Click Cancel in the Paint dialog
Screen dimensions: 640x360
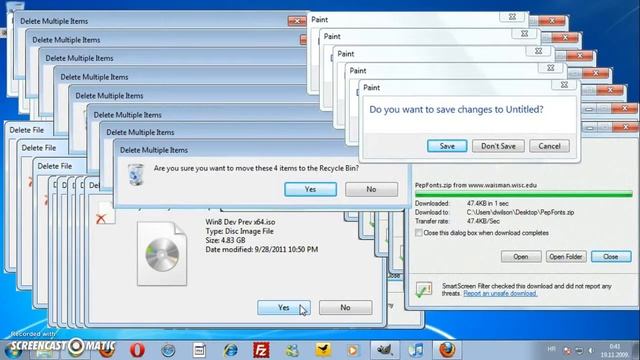point(549,146)
